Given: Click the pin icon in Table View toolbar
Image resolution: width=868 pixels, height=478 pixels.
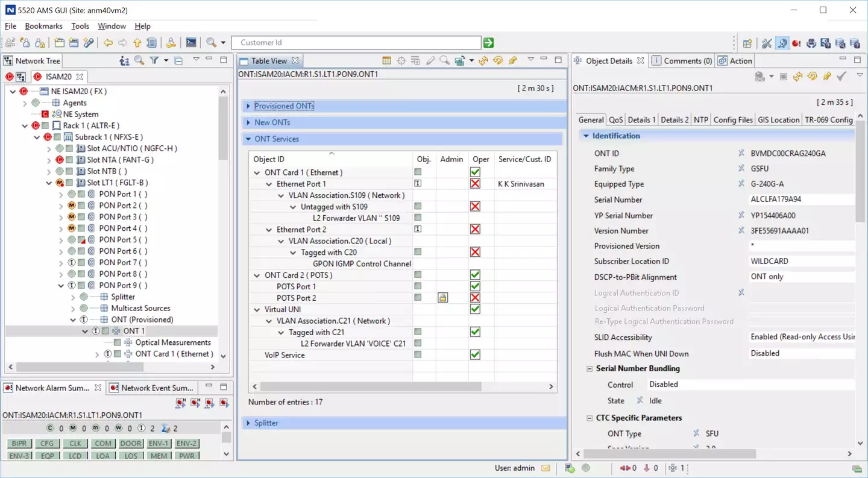Looking at the screenshot, I should pyautogui.click(x=513, y=60).
